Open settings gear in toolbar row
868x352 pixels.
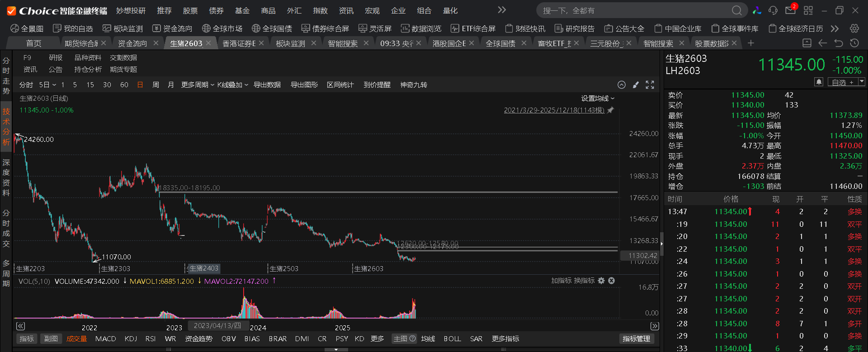(x=854, y=28)
